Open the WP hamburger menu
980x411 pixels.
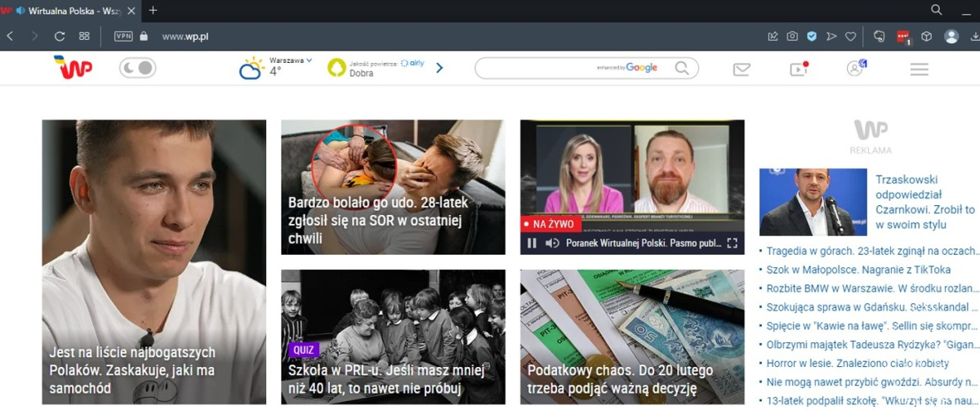click(919, 69)
